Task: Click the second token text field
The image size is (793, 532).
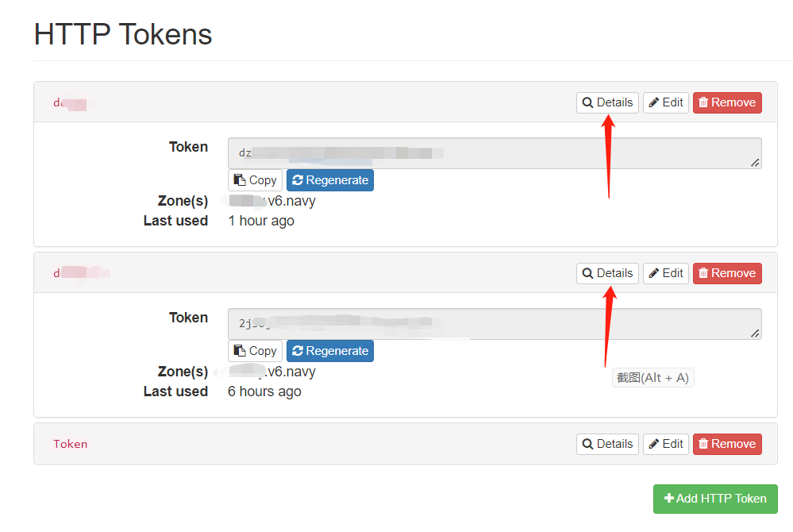Action: tap(494, 324)
